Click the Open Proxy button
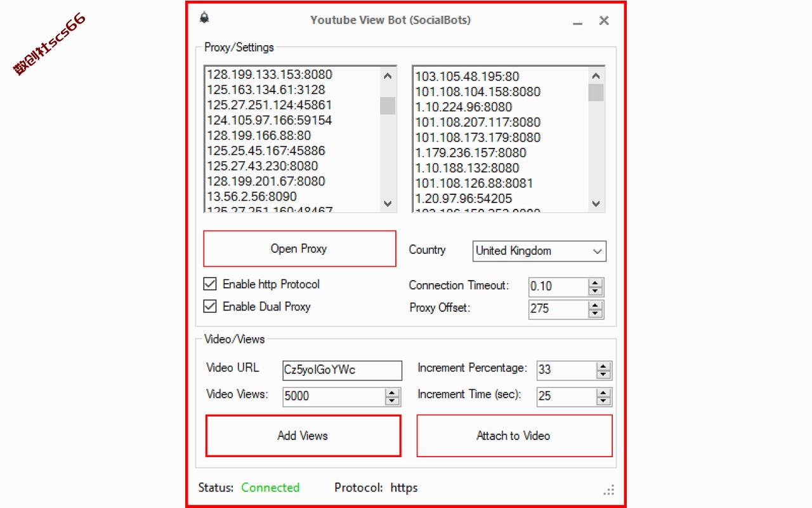Image resolution: width=812 pixels, height=508 pixels. coord(299,248)
